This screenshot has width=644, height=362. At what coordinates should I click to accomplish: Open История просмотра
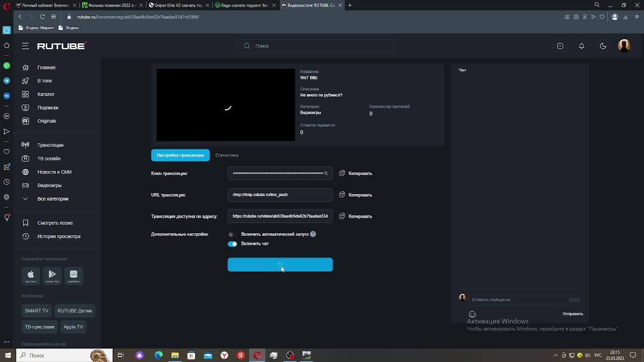coord(59,236)
